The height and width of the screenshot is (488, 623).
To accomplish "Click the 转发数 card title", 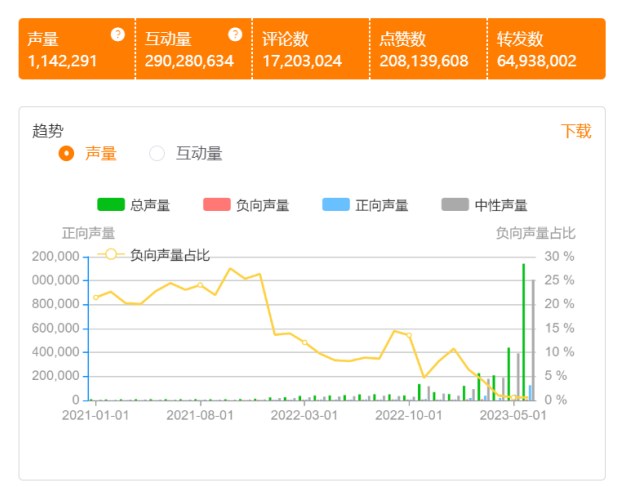I will (520, 39).
